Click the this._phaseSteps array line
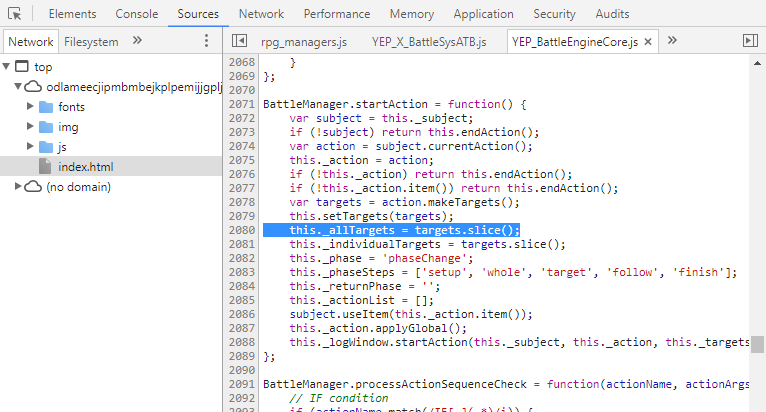 tap(513, 272)
